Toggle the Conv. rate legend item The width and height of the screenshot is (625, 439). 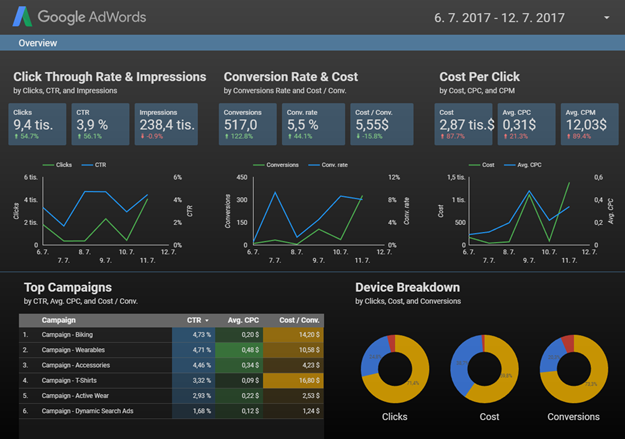(x=328, y=165)
